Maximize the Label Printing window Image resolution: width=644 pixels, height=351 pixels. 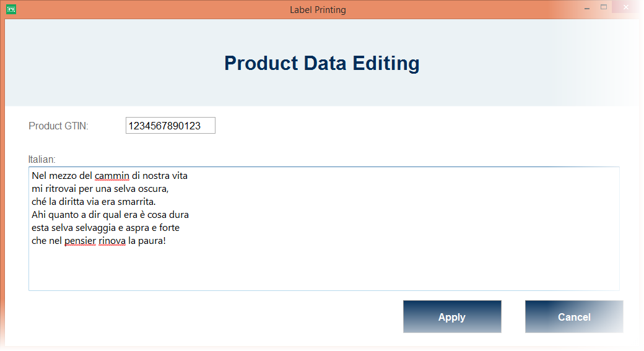pyautogui.click(x=604, y=7)
